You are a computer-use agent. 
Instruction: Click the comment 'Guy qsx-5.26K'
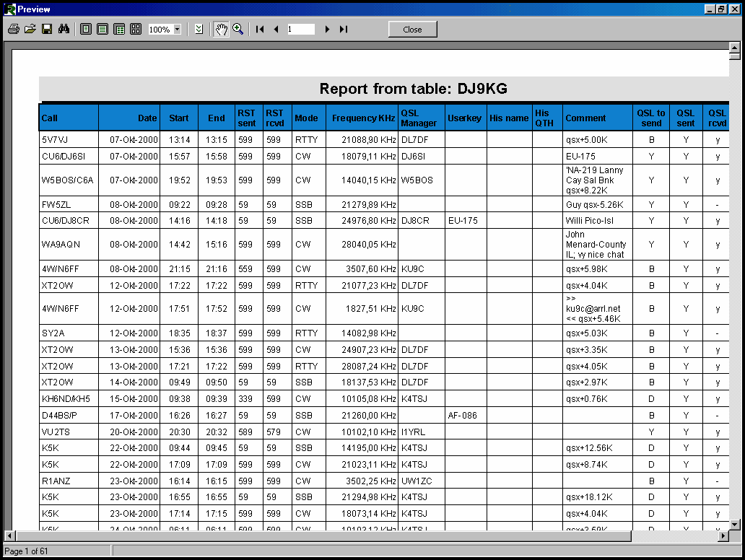(594, 205)
